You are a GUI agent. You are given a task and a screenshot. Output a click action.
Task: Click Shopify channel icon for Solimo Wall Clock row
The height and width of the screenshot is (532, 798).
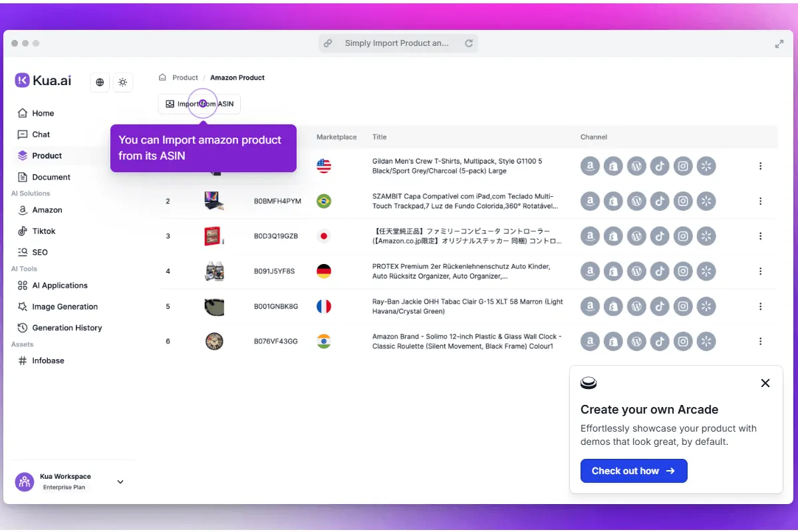(613, 342)
